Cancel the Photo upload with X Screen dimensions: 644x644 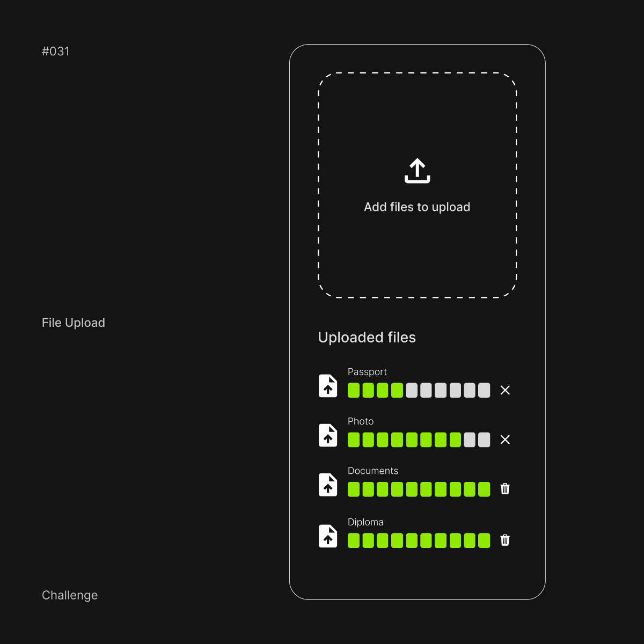[505, 440]
